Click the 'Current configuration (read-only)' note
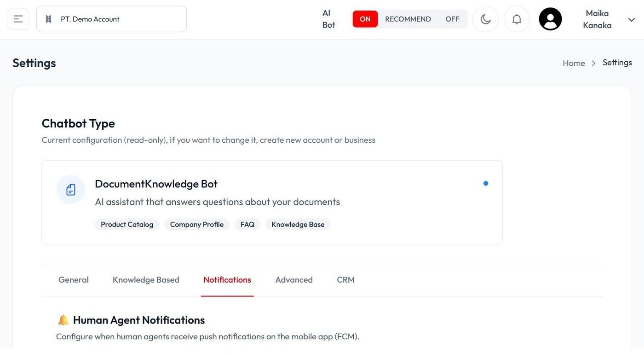 (208, 140)
